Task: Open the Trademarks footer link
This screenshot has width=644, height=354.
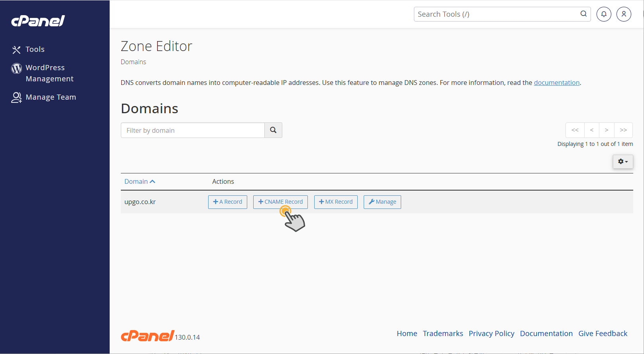Action: [x=443, y=334]
